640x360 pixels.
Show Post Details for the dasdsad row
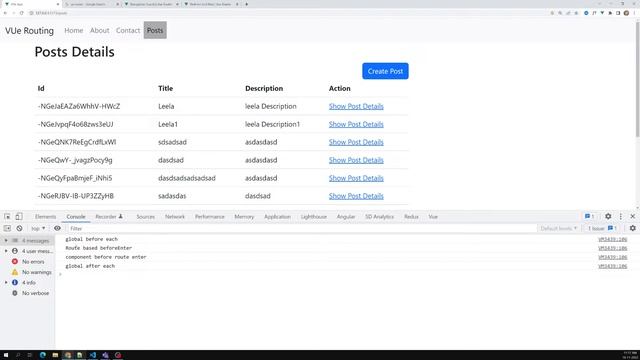pos(356,160)
